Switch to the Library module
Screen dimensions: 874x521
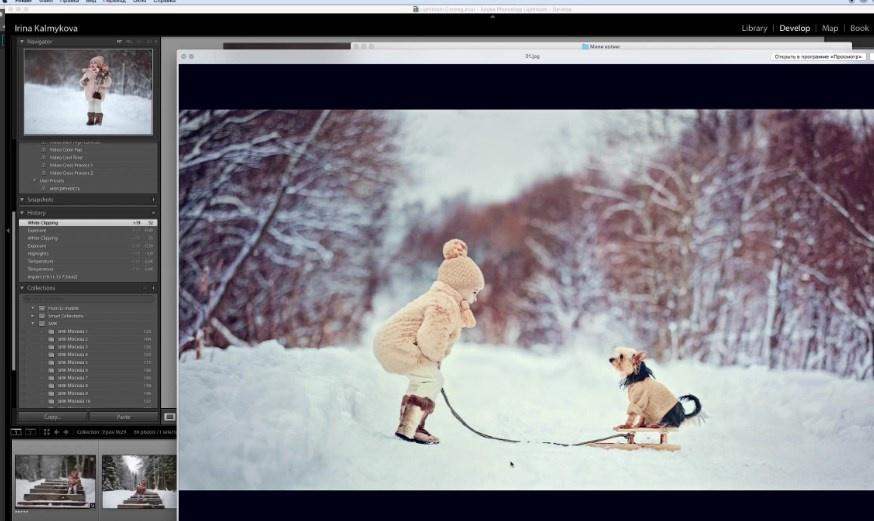tap(754, 28)
